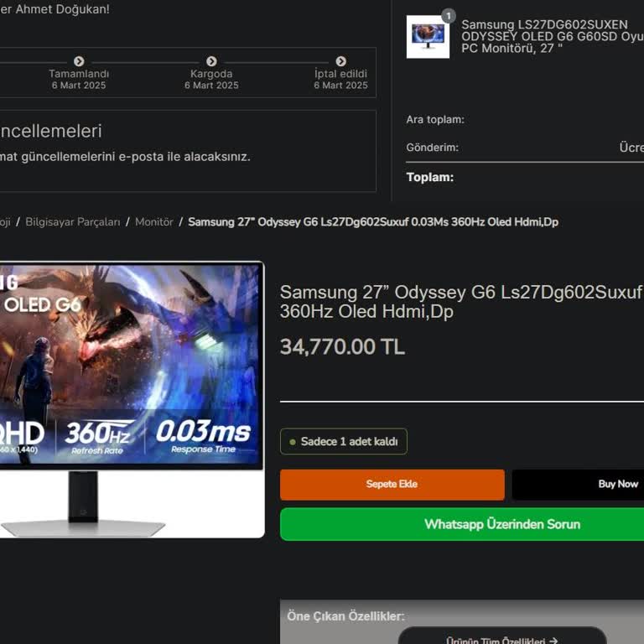644x644 pixels.
Task: Click the Kargoda shipping status icon
Action: [x=211, y=61]
